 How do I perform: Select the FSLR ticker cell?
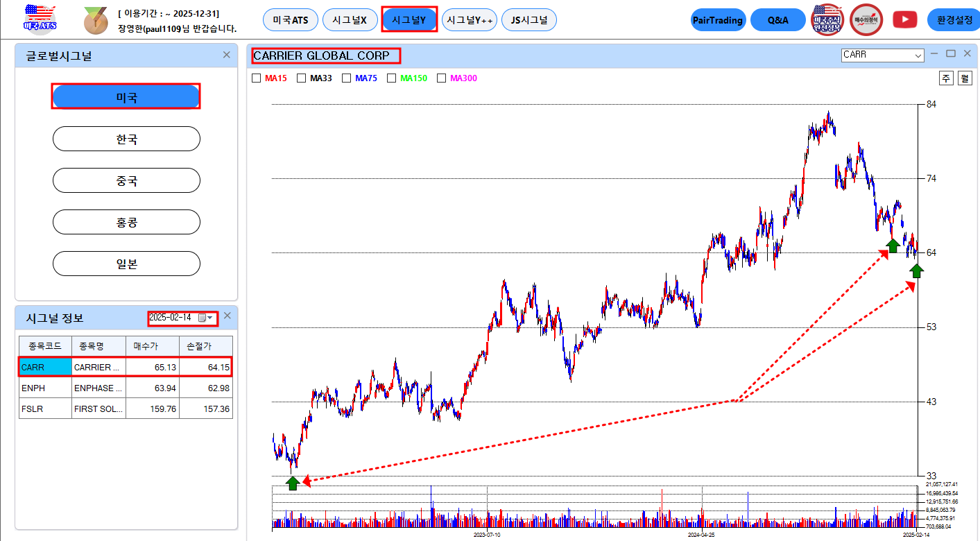point(45,409)
